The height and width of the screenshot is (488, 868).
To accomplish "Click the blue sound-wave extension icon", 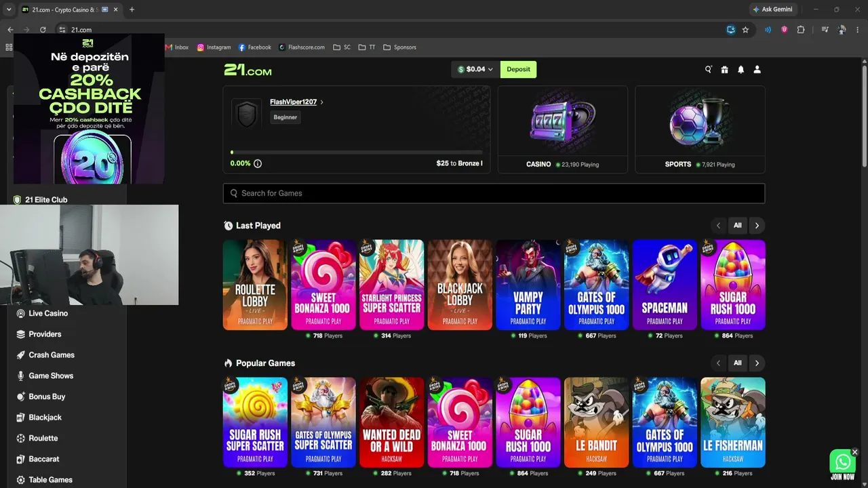I will pyautogui.click(x=768, y=30).
